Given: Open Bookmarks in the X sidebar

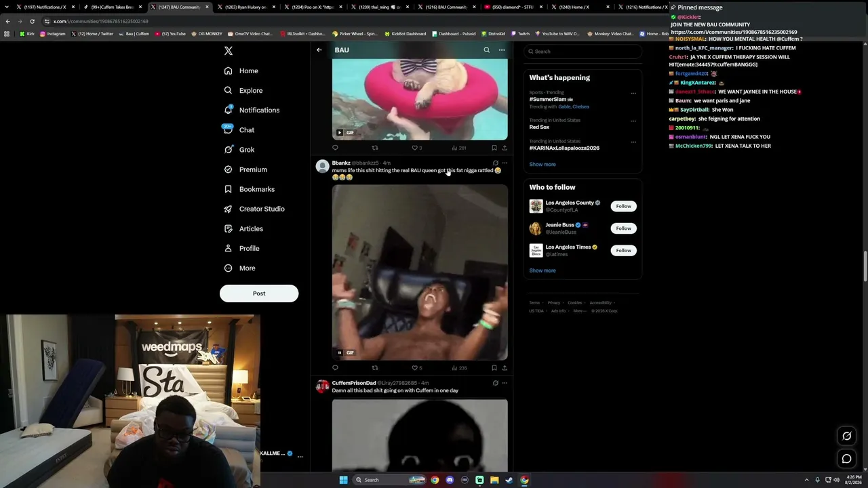Looking at the screenshot, I should click(249, 189).
